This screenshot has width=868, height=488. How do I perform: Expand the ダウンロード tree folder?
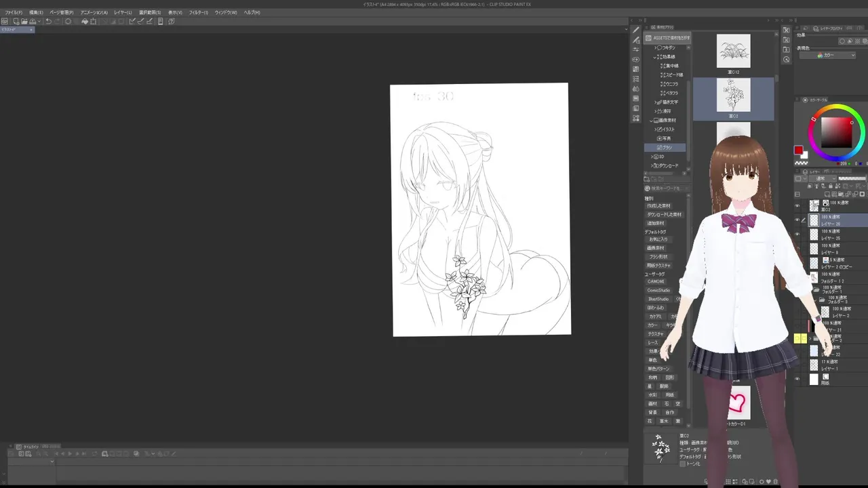point(652,165)
